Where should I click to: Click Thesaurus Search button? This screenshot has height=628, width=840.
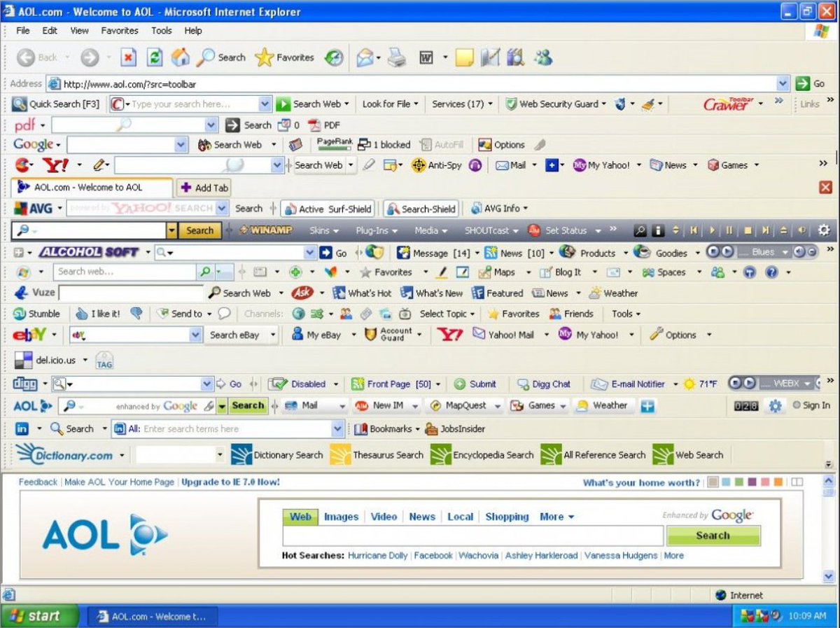377,455
